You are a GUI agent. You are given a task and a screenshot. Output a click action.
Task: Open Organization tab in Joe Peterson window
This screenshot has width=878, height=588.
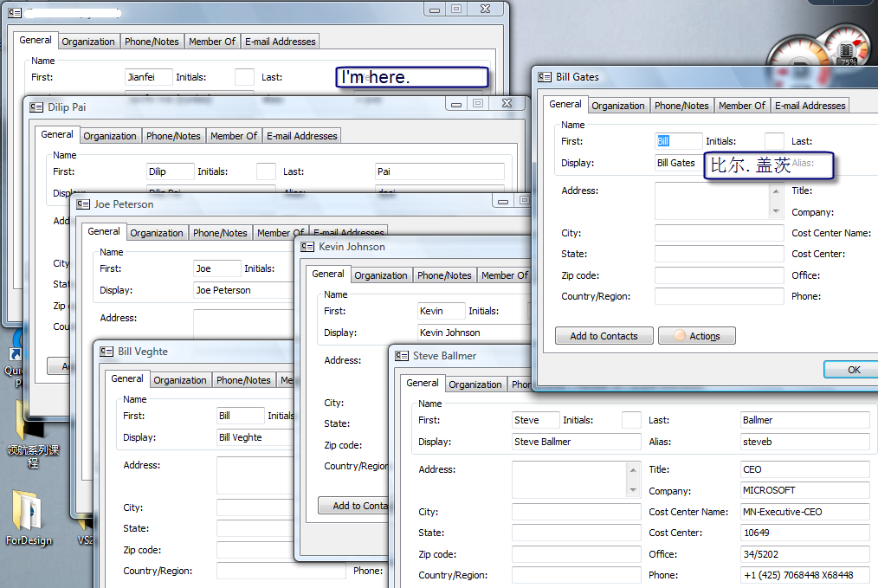coord(156,233)
